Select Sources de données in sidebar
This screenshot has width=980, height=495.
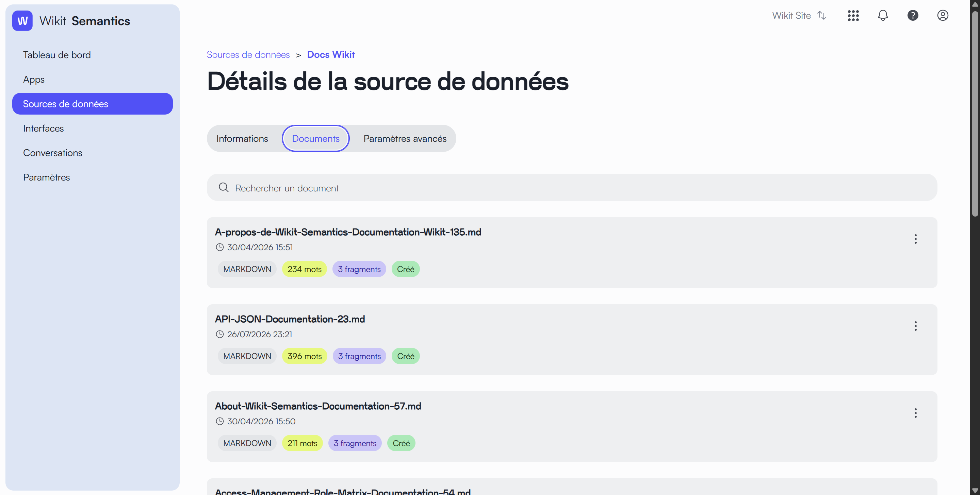[x=93, y=104]
